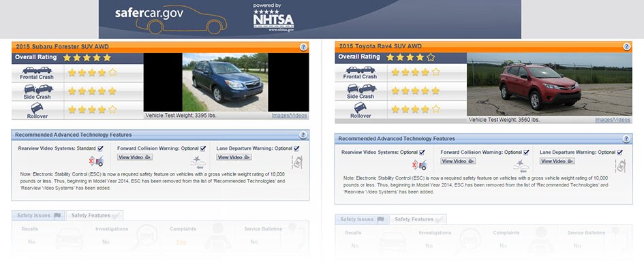Click the NHTSA logo in the banner
Image resolution: width=644 pixels, height=262 pixels.
[x=273, y=18]
